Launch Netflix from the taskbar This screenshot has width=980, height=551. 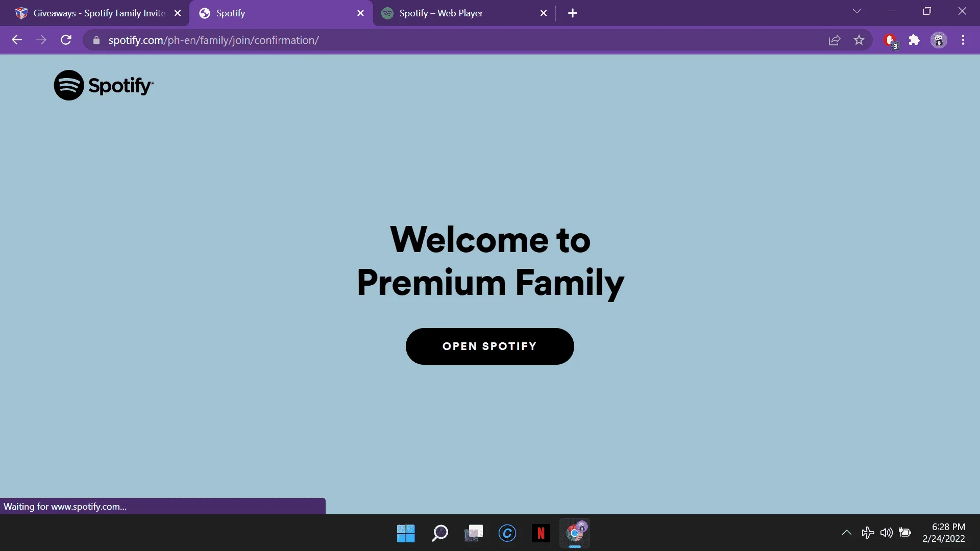coord(541,534)
